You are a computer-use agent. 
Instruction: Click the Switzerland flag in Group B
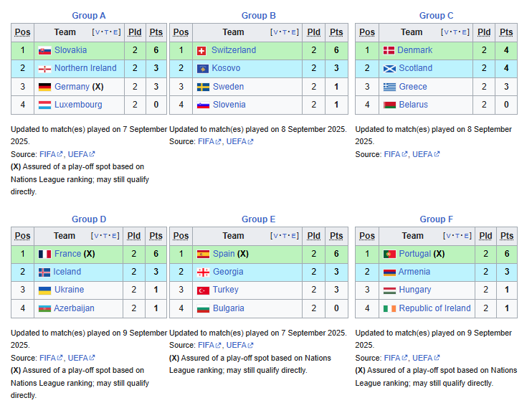201,51
